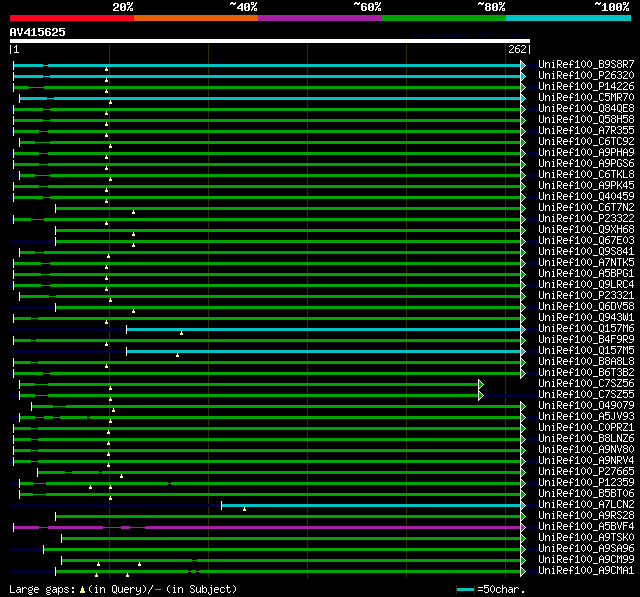
Task: Click the yellow gap marker on Q157M6 row
Action: [x=181, y=332]
